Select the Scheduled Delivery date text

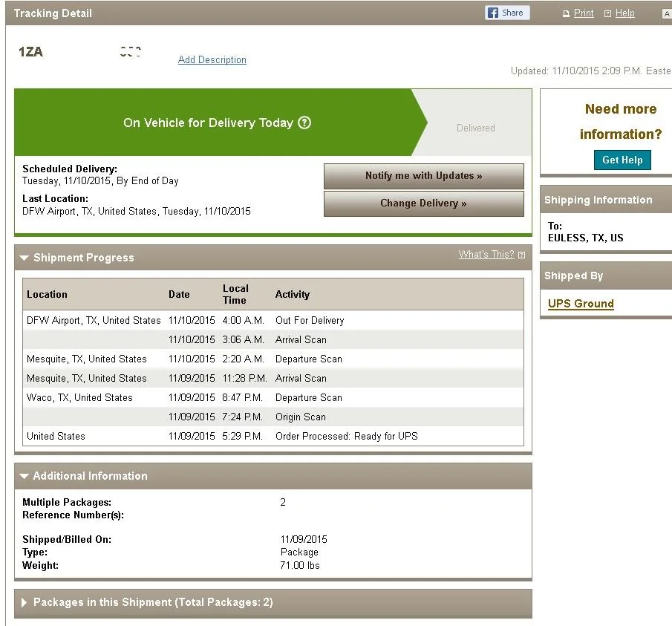100,180
